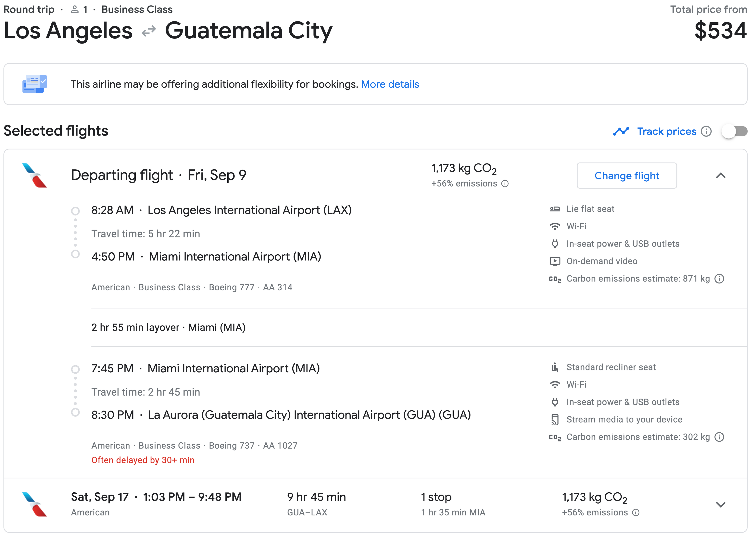Enable the Track prices toggle
This screenshot has width=756, height=541.
pyautogui.click(x=734, y=132)
